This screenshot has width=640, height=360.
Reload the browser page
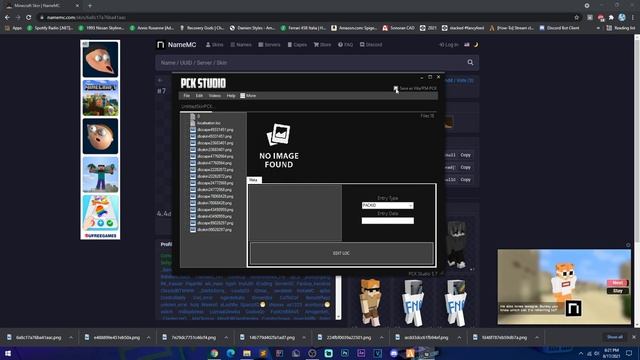pyautogui.click(x=29, y=18)
